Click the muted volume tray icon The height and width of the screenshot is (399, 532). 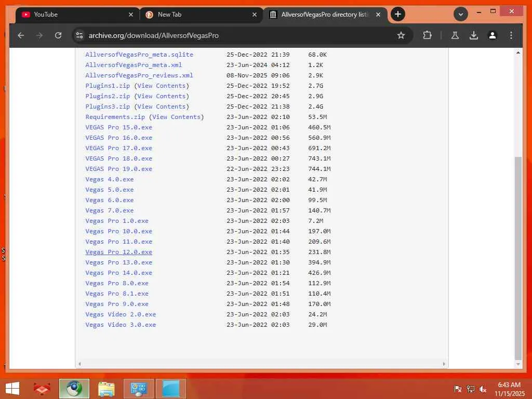click(x=483, y=389)
